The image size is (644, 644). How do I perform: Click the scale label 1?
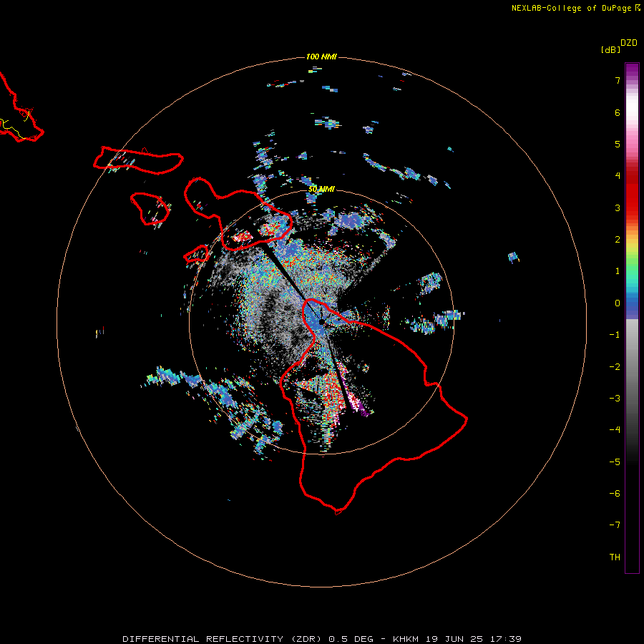pyautogui.click(x=618, y=271)
